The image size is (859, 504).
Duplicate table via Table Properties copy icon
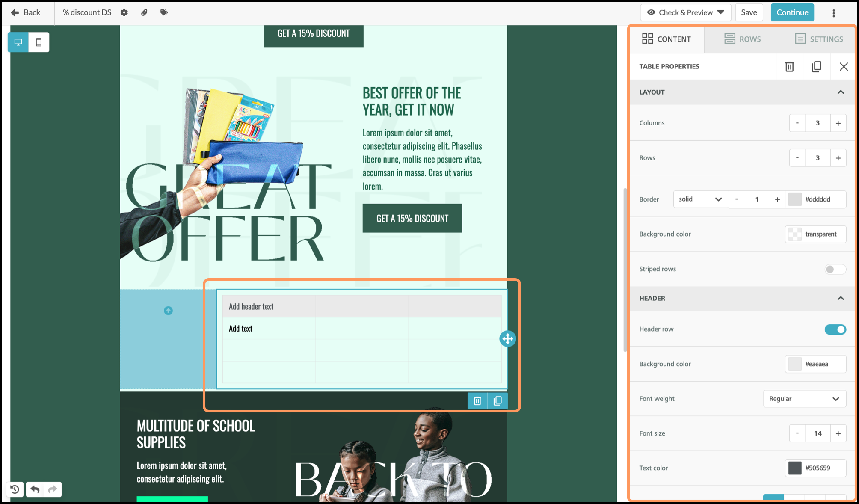click(x=816, y=67)
